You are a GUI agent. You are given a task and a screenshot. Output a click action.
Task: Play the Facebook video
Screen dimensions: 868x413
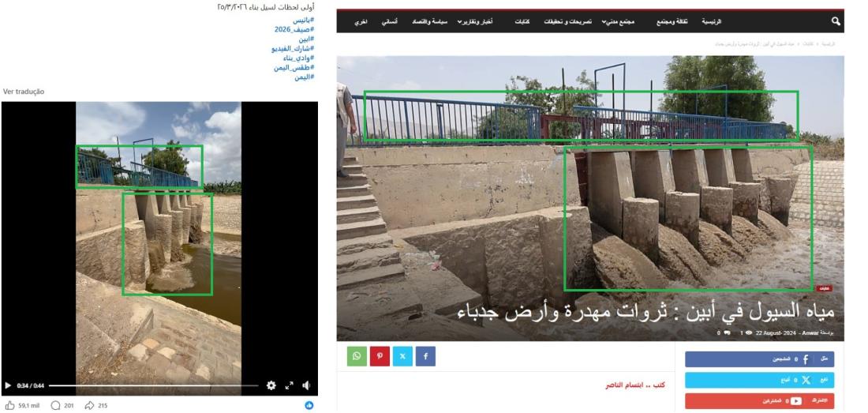9,387
